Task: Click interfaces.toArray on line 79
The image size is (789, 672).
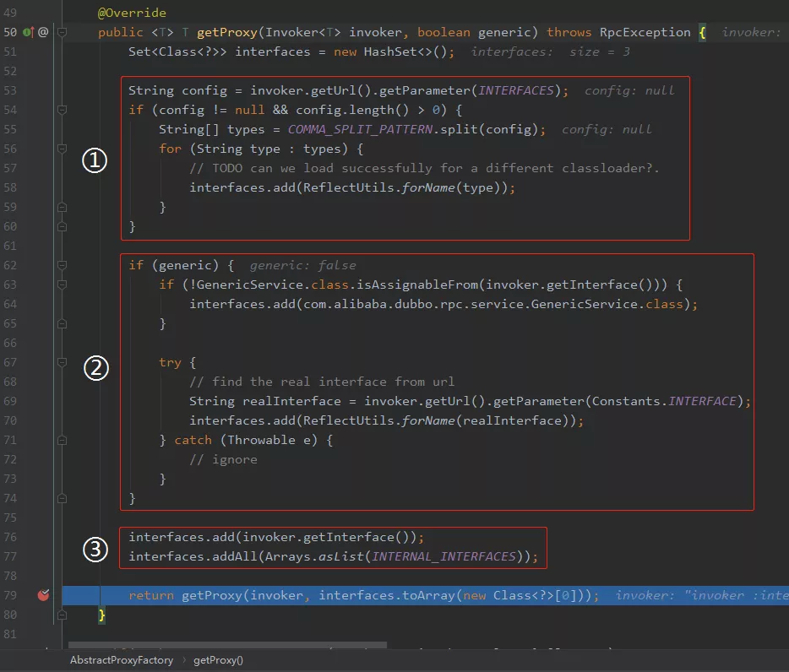Action: (386, 595)
